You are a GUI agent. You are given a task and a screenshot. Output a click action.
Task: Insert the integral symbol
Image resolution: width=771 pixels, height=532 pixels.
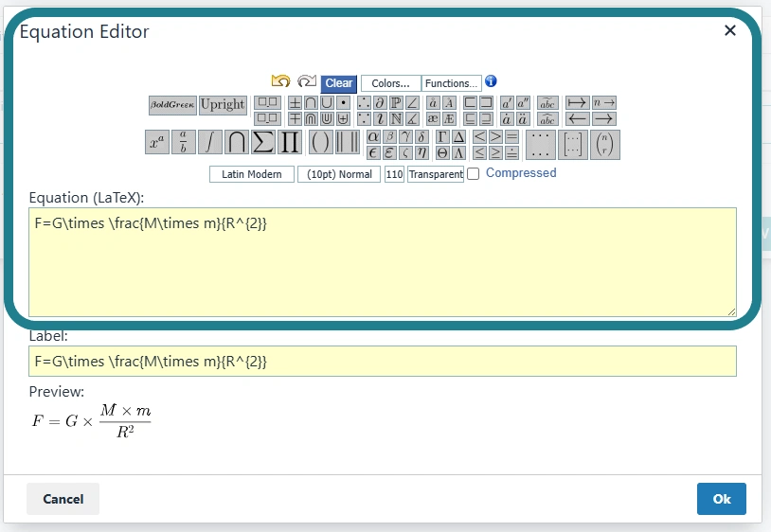(210, 142)
